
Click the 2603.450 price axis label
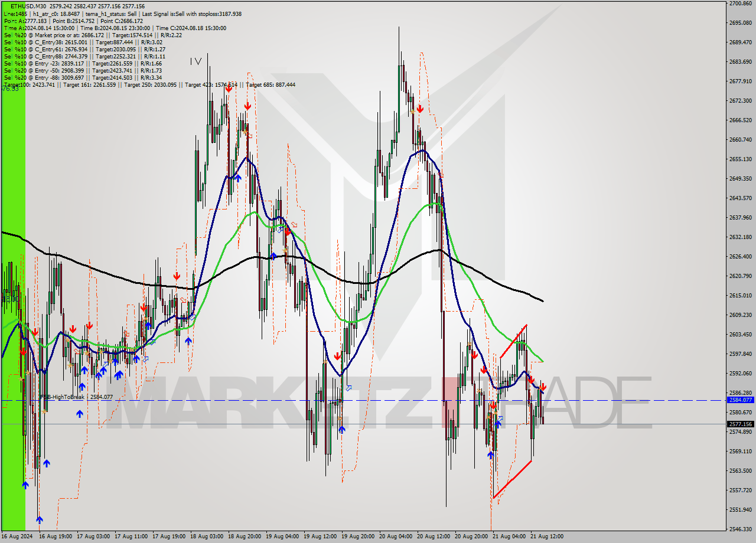click(x=741, y=335)
